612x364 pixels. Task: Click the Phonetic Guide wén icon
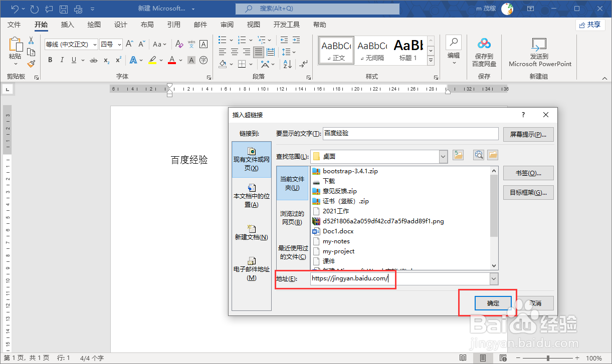click(191, 44)
